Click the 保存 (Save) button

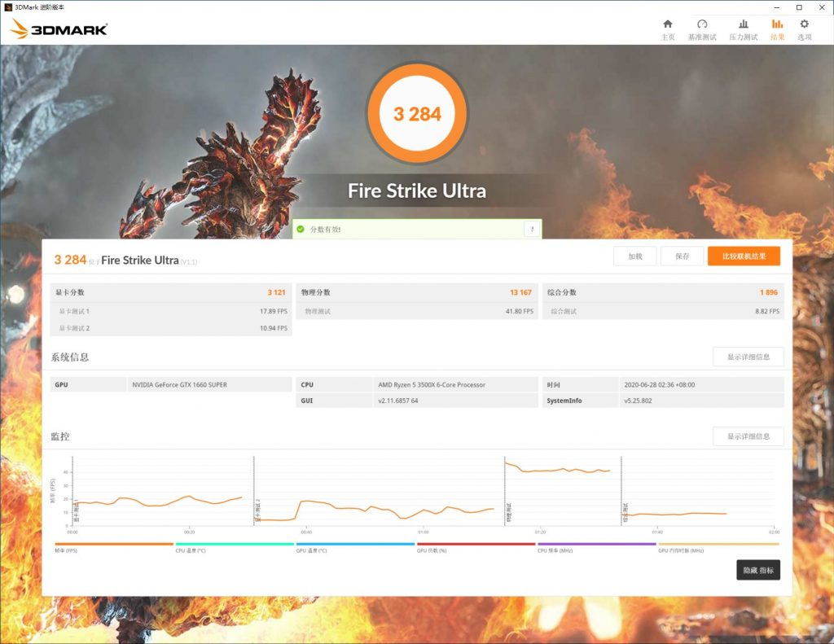tap(682, 256)
